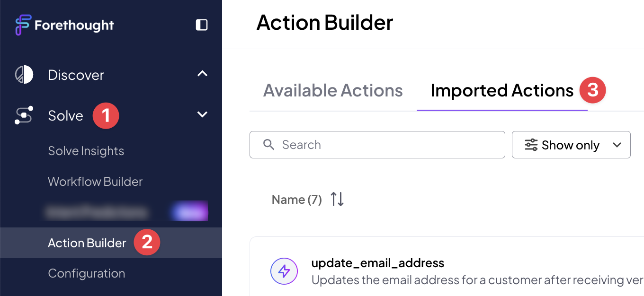
Task: Open the Configuration page
Action: 87,273
